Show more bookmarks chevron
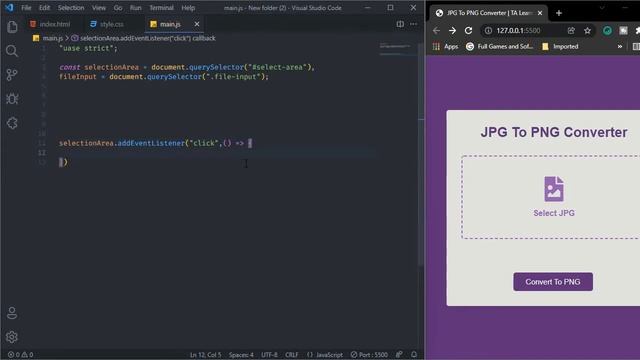 pos(620,47)
